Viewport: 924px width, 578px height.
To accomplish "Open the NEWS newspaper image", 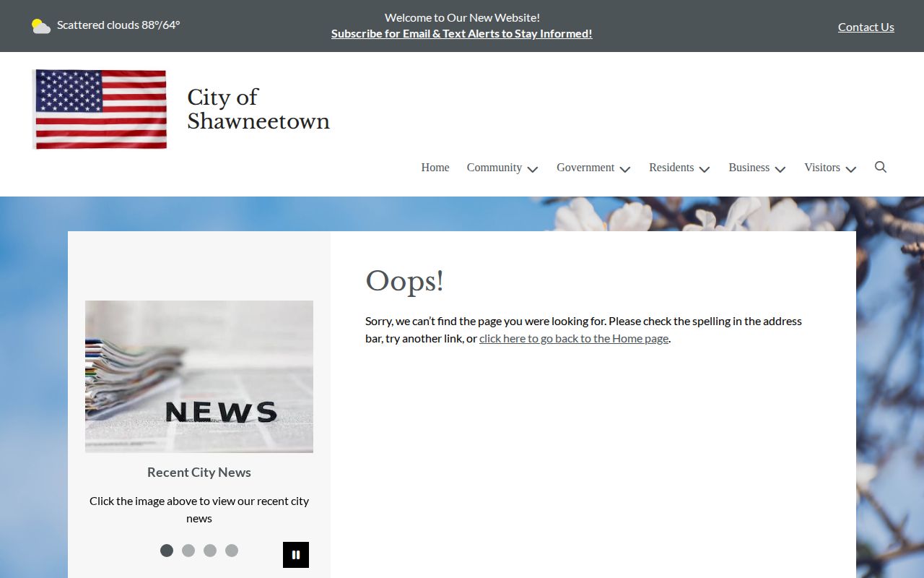I will click(x=199, y=376).
